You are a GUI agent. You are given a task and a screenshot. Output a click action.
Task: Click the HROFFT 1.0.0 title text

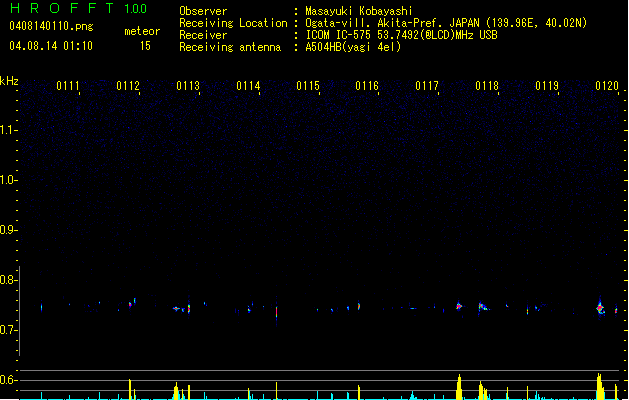coord(78,8)
